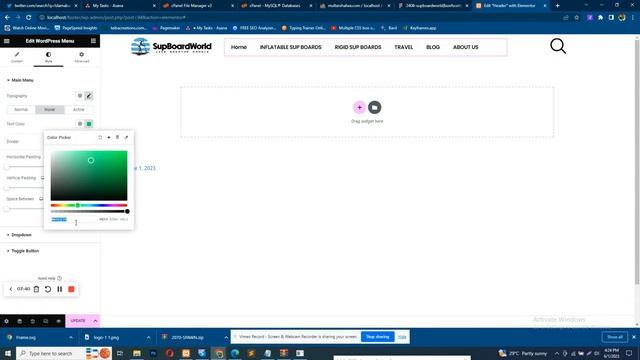Open Elementor settings gear in footer
Image resolution: width=640 pixels, height=360 pixels.
(x=7, y=321)
